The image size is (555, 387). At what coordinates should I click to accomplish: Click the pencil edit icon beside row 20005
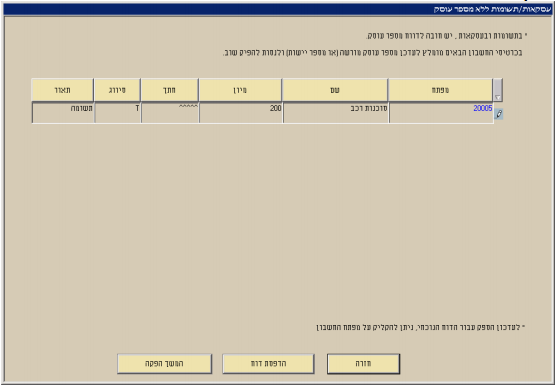pyautogui.click(x=498, y=114)
